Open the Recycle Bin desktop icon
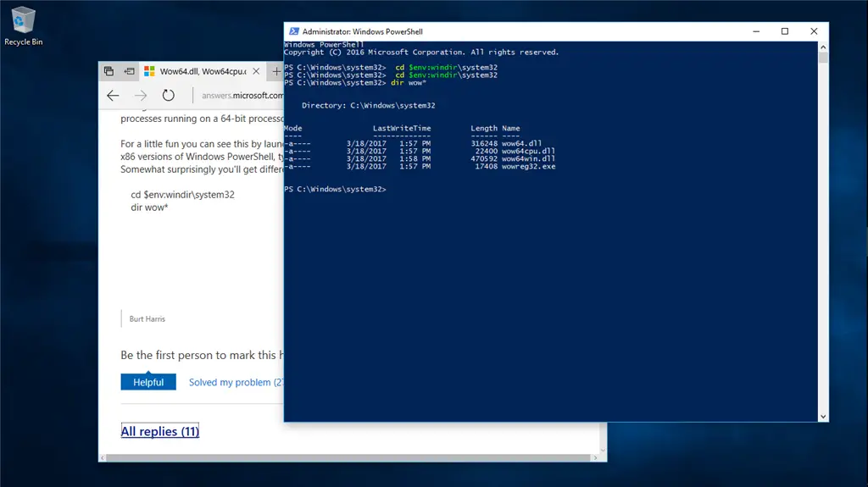868x487 pixels. click(x=23, y=26)
